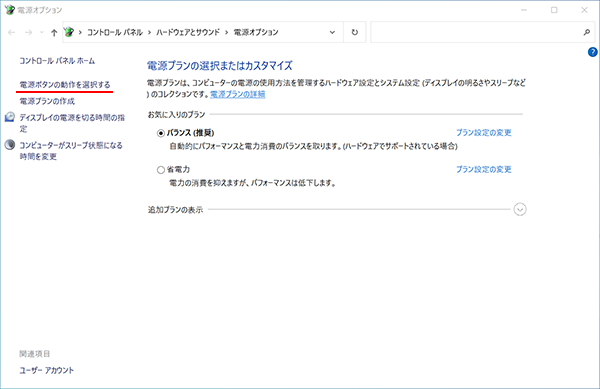Open コンピューターがスリープ状態になる時間を変更
The height and width of the screenshot is (389, 600).
(71, 151)
